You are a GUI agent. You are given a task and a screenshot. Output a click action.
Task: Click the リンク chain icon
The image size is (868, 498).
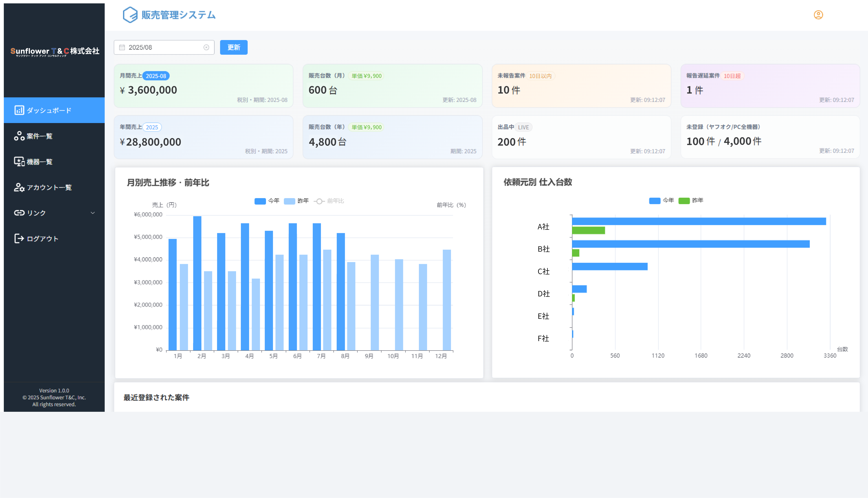click(x=19, y=213)
